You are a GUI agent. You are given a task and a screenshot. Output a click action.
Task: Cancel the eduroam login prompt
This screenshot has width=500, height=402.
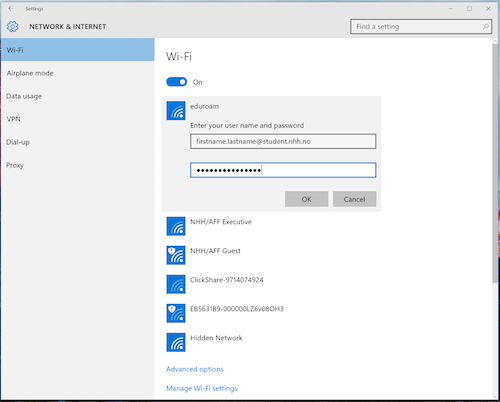tap(354, 199)
